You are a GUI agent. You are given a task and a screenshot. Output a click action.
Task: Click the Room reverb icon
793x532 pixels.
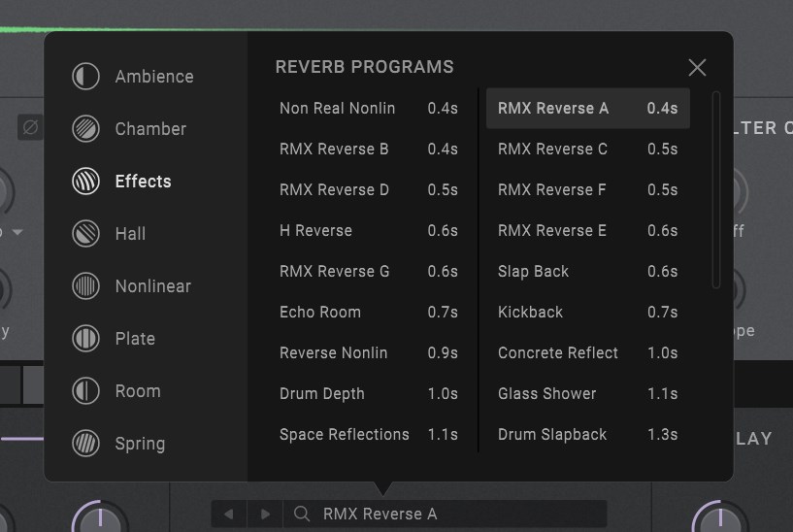(x=86, y=391)
